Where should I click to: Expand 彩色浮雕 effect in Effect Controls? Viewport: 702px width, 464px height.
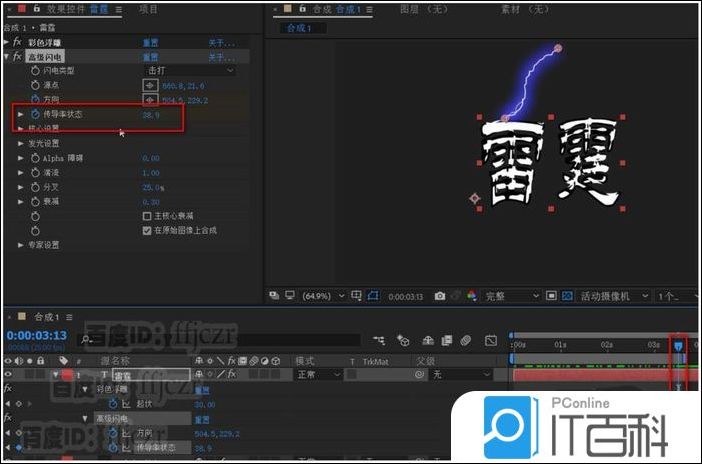pyautogui.click(x=6, y=42)
